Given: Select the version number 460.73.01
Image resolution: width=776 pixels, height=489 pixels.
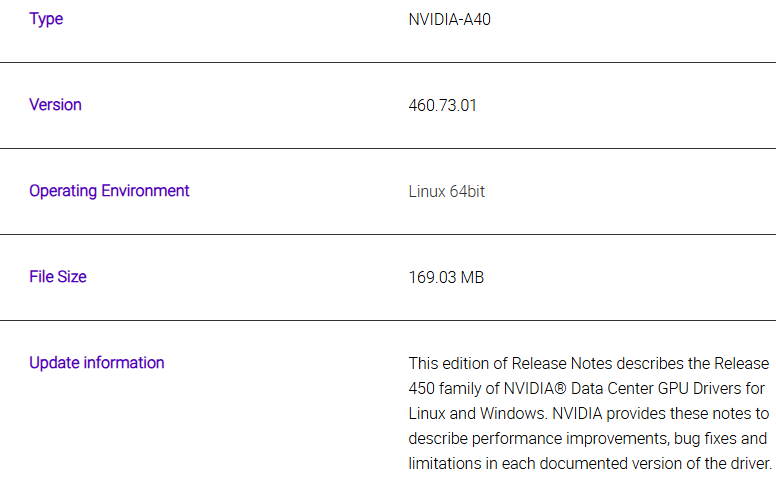Looking at the screenshot, I should click(x=442, y=105).
